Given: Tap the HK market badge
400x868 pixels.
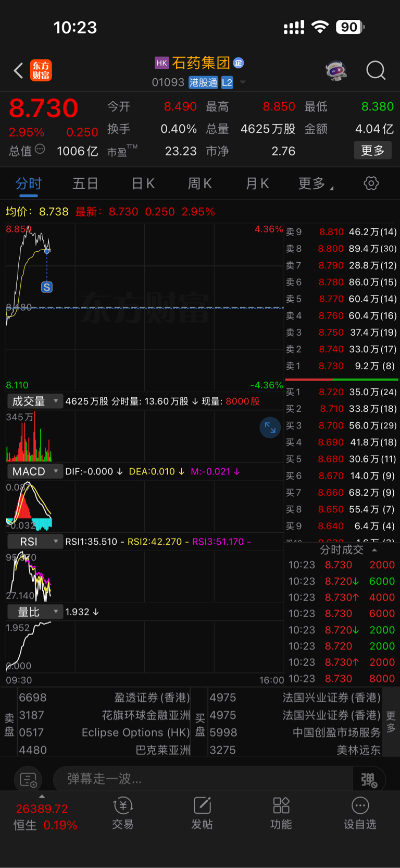Looking at the screenshot, I should [x=162, y=63].
